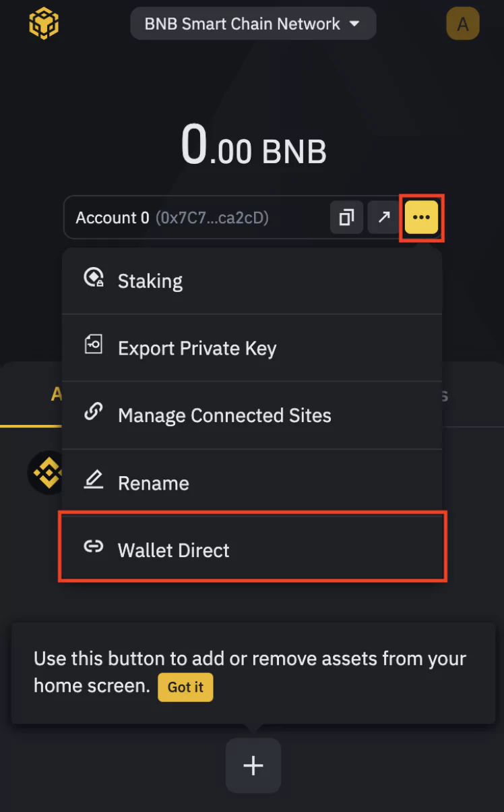Click the plus button to add assets
Image resolution: width=504 pixels, height=812 pixels.
coord(253,765)
